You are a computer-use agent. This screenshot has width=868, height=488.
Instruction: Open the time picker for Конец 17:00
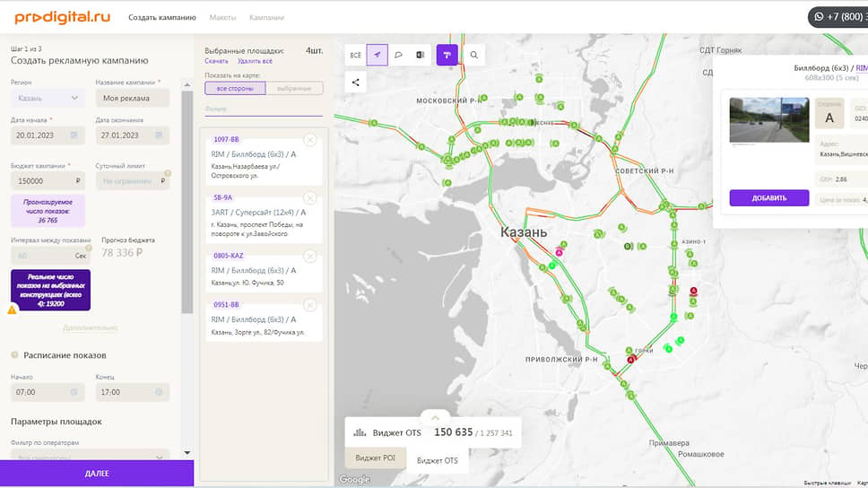coord(159,392)
